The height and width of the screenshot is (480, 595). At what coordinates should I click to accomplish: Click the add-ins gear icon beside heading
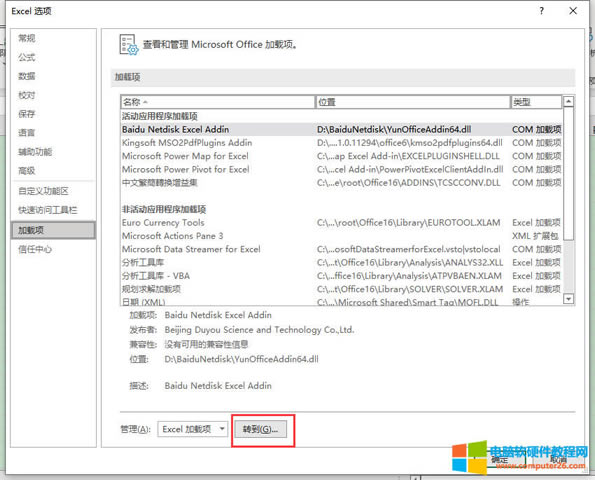[x=129, y=45]
